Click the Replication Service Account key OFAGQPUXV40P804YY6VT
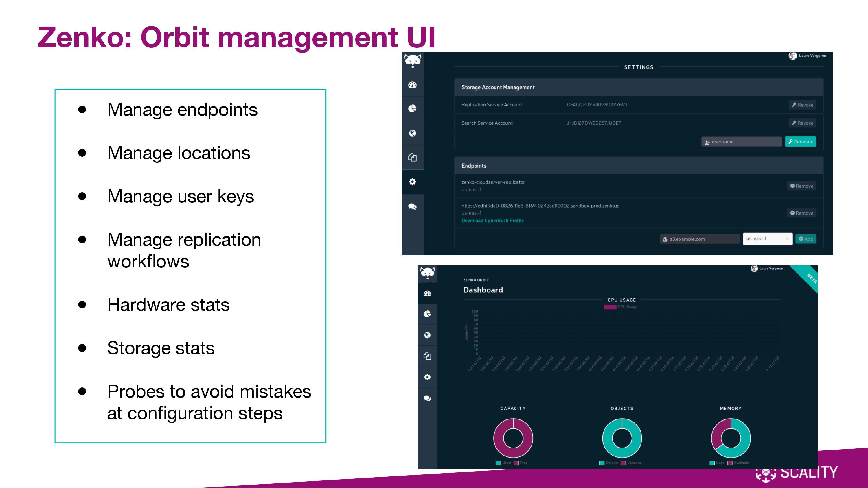Screen dimensions: 868x488 597,105
